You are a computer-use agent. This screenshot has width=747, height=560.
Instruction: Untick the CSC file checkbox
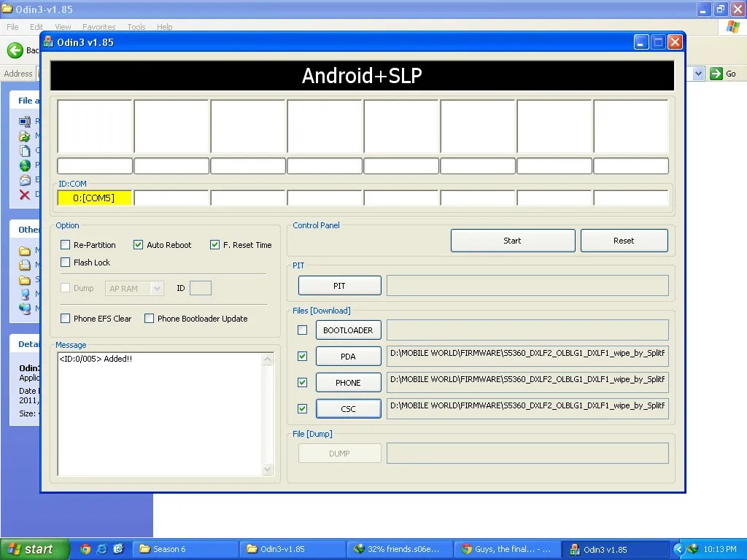pos(303,408)
